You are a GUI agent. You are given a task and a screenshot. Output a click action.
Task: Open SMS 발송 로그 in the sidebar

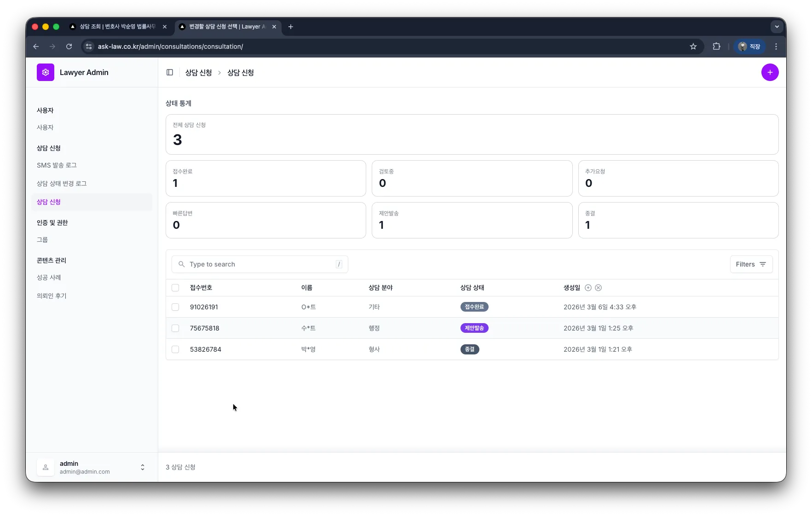click(57, 165)
